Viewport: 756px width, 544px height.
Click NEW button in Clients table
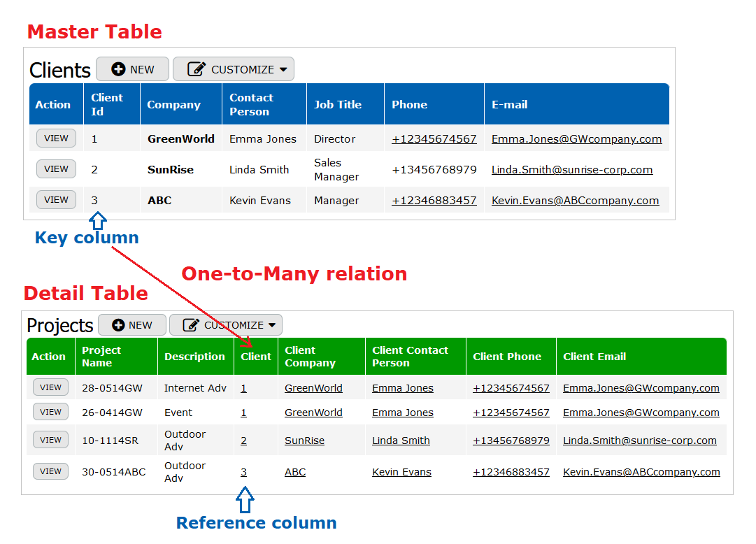(x=133, y=69)
